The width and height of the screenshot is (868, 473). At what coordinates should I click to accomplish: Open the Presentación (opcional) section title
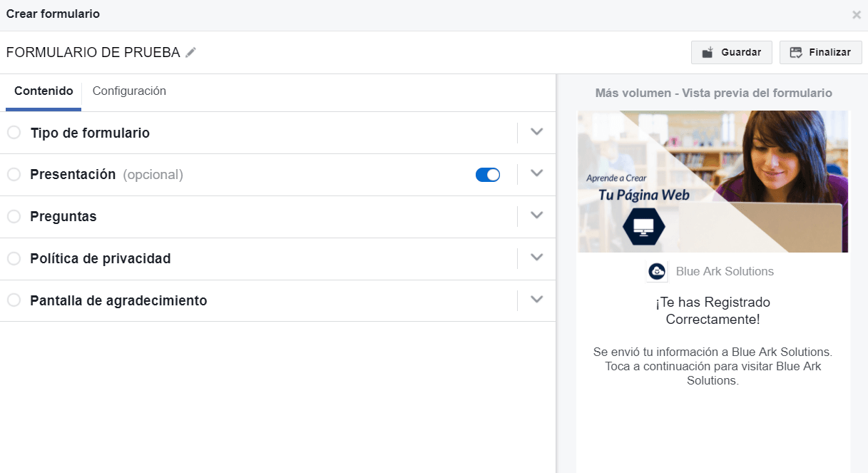[x=106, y=175]
